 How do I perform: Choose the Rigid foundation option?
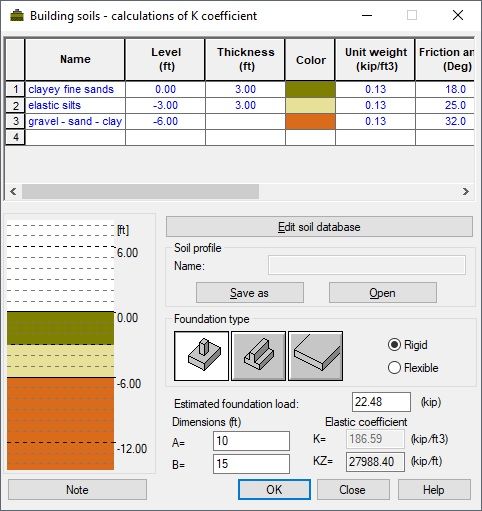tap(408, 345)
